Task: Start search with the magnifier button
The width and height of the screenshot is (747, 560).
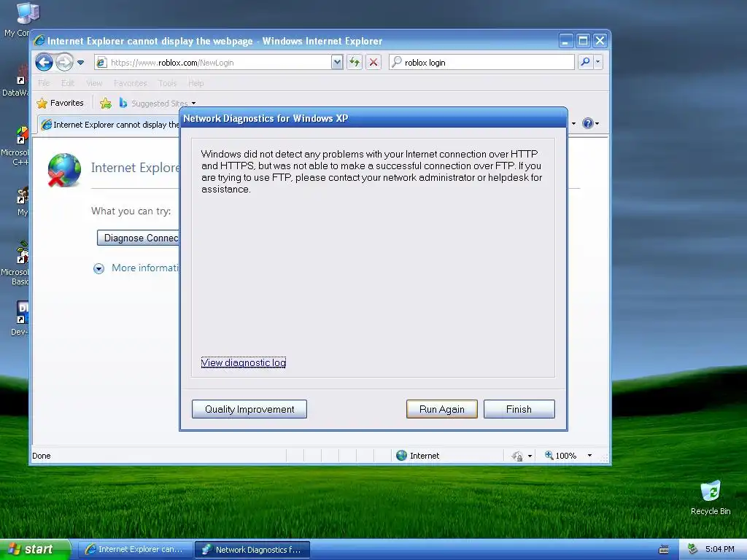Action: coord(585,63)
